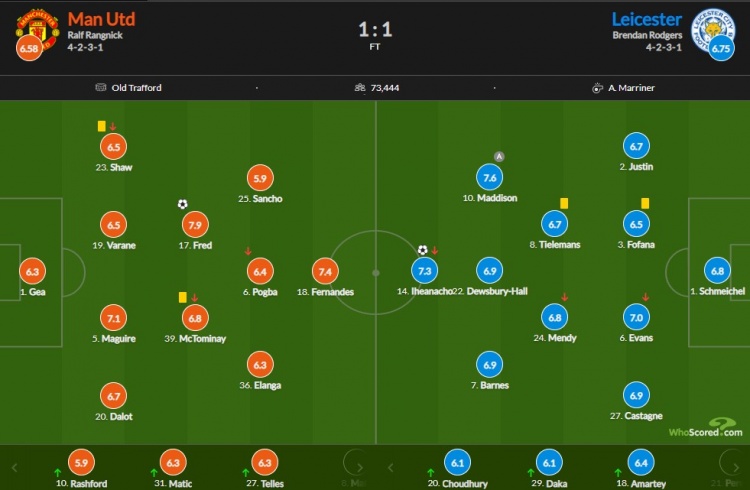
Task: Click the Manchester United club crest
Action: pos(37,30)
